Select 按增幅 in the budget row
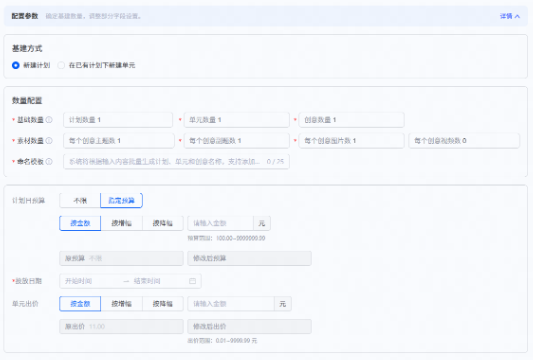This screenshot has width=533, height=360. tap(121, 223)
